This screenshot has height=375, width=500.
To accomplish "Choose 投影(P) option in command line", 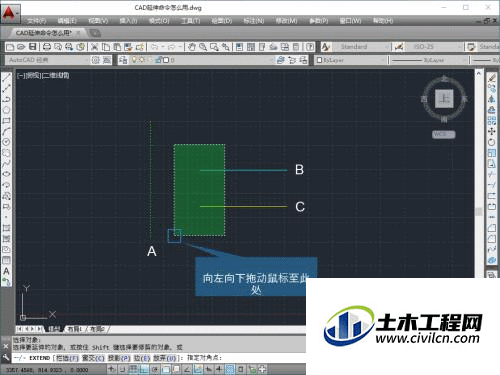I will (119, 358).
